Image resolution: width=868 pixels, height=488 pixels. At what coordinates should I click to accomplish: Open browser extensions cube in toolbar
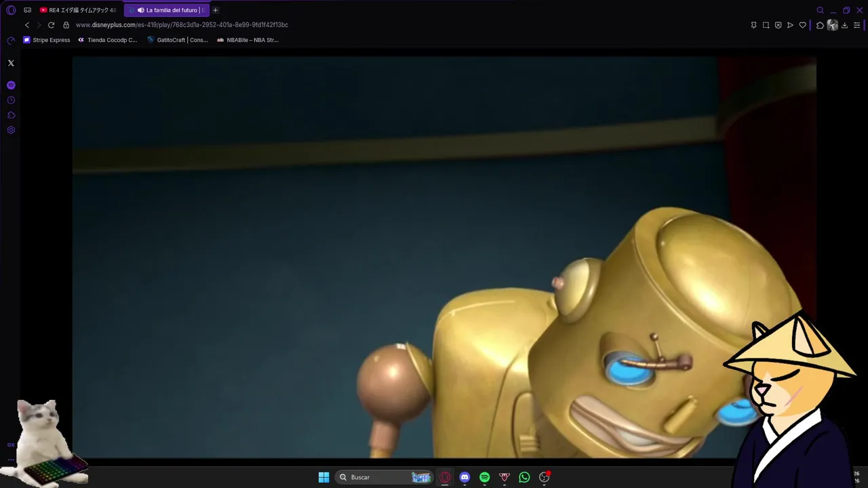(820, 25)
